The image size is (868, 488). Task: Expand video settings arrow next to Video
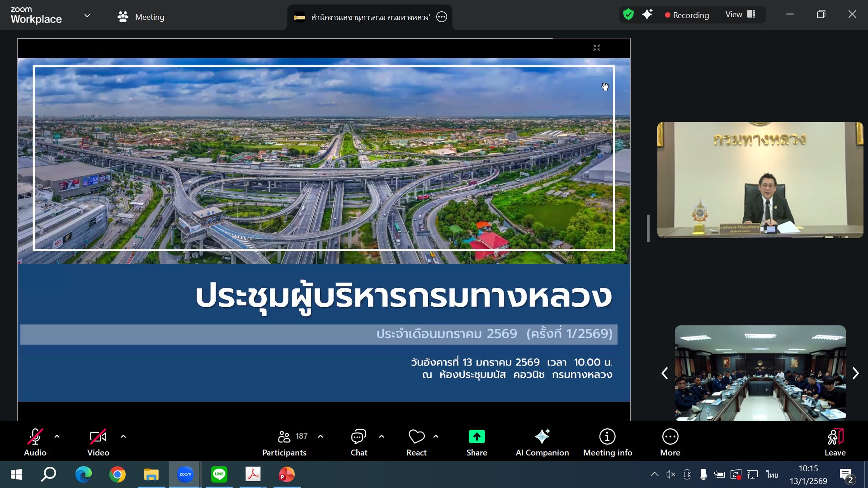pos(123,436)
